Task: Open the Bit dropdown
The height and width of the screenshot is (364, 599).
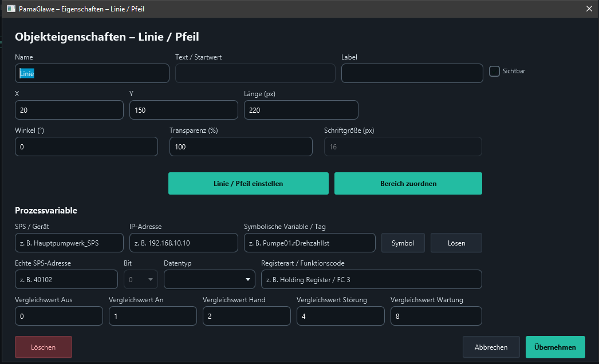Action: [141, 280]
